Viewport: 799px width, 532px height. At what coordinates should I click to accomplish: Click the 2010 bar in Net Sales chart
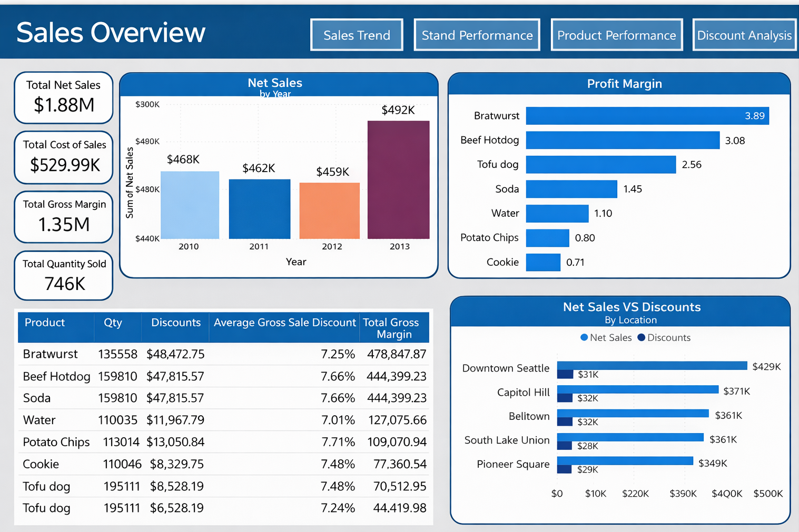click(190, 204)
